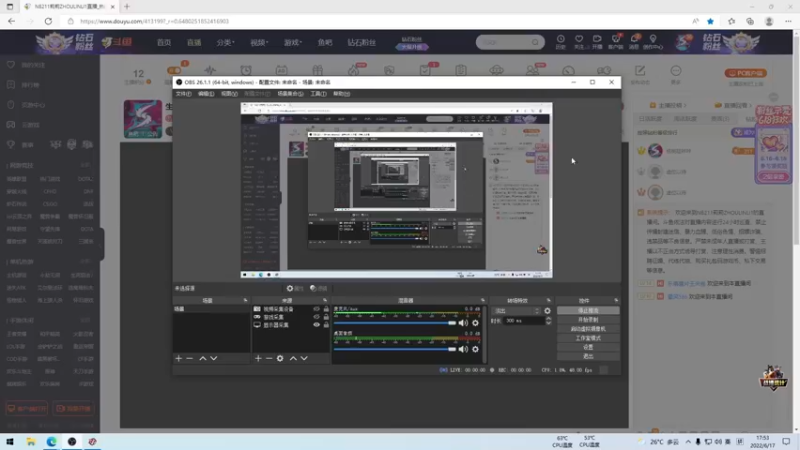Switch to Edge browser in taskbar
Viewport: 800px width, 450px height.
point(52,442)
